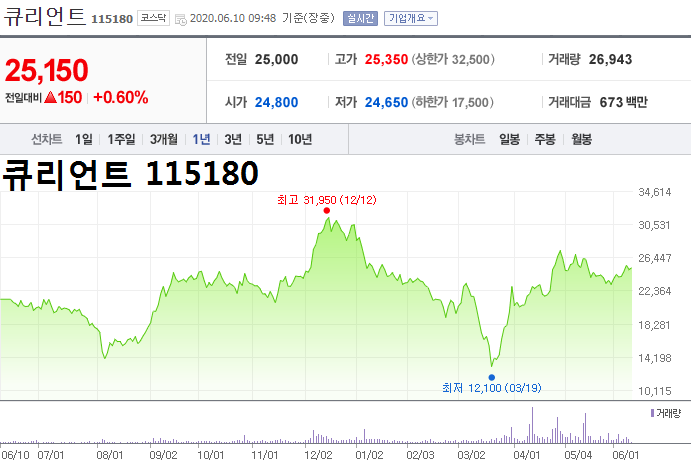
Task: Select the 5년 line chart tab
Action: pos(265,140)
